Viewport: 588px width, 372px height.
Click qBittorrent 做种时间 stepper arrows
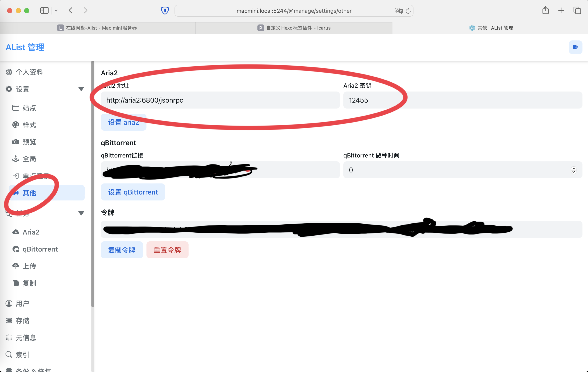(x=573, y=170)
